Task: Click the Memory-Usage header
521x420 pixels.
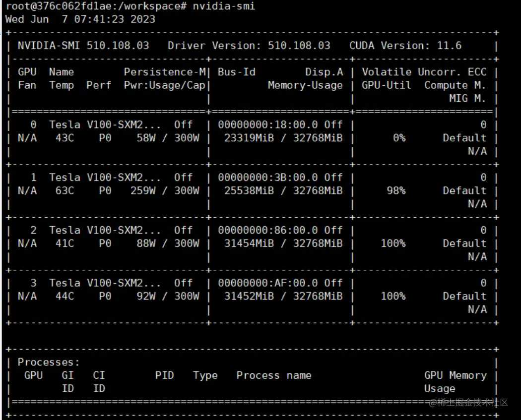Action: click(305, 85)
